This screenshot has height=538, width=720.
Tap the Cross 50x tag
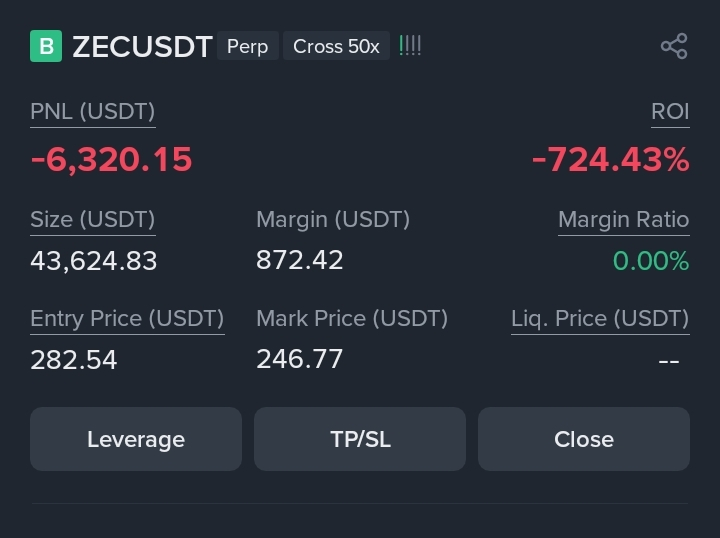[337, 46]
